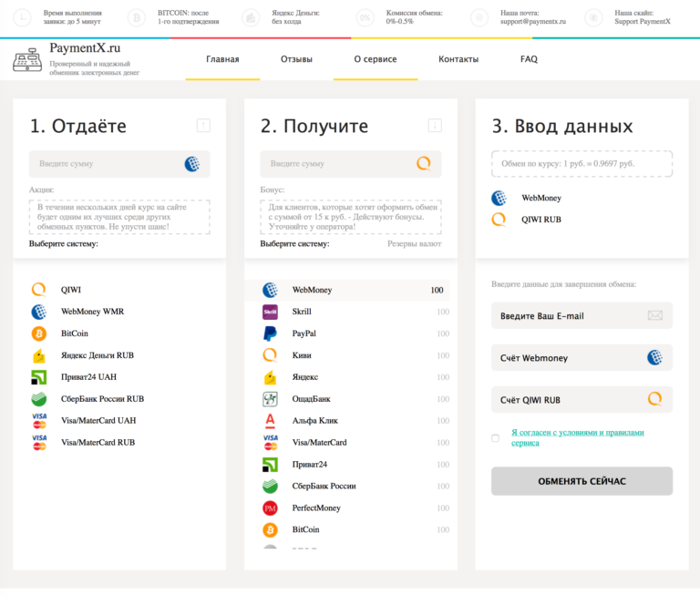The height and width of the screenshot is (595, 700).
Task: Open the О сервисе menu item
Action: click(x=376, y=59)
